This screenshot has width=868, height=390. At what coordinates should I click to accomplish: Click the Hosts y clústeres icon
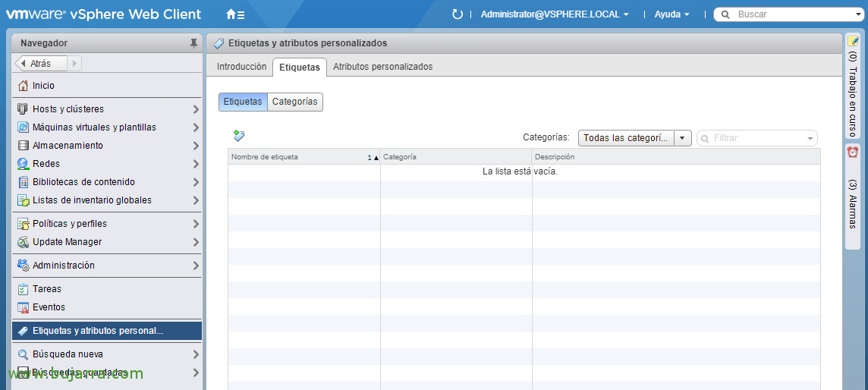click(23, 109)
